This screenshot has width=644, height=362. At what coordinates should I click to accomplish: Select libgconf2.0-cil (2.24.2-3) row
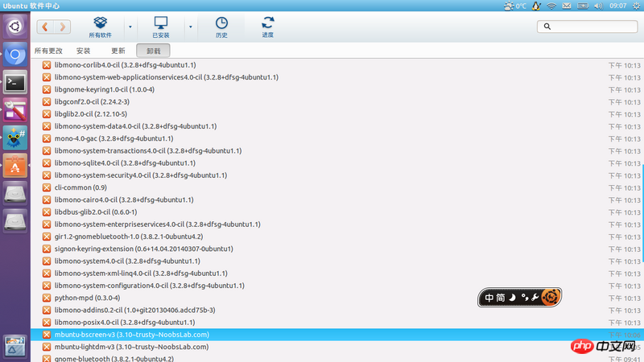coord(337,102)
